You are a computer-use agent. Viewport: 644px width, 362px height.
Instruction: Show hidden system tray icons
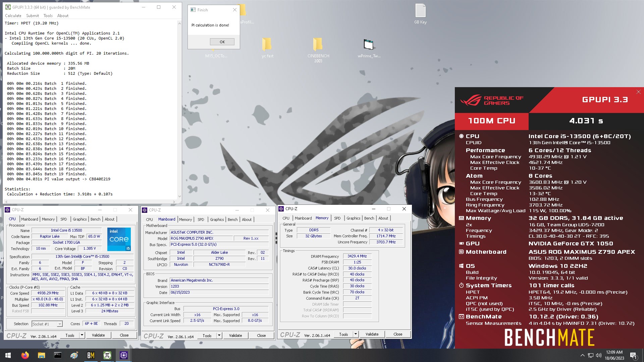click(x=582, y=355)
